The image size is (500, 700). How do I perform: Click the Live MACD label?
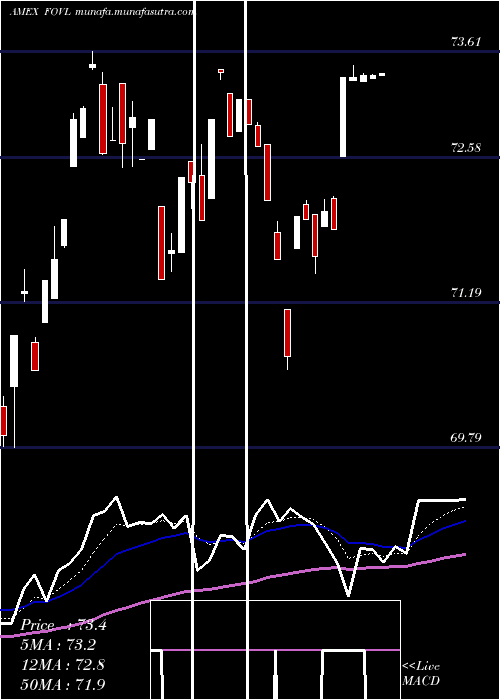[x=421, y=674]
